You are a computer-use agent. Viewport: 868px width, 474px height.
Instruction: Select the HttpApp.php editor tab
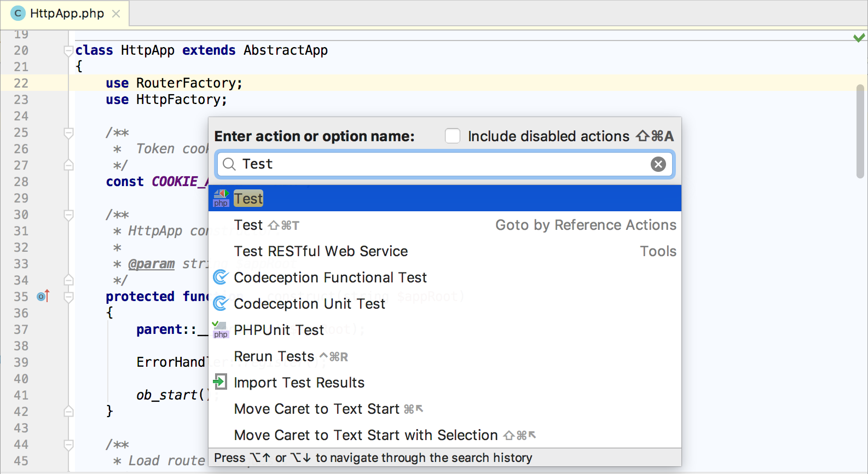pos(65,14)
